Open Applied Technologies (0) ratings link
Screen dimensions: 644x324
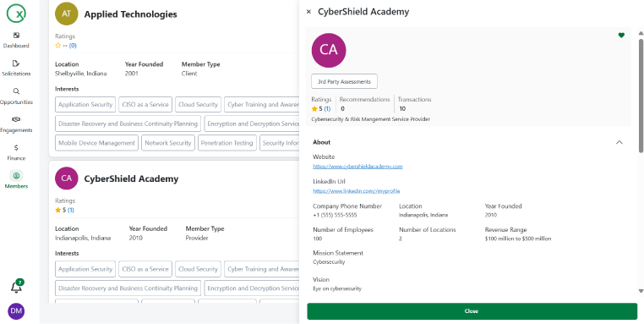coord(73,46)
